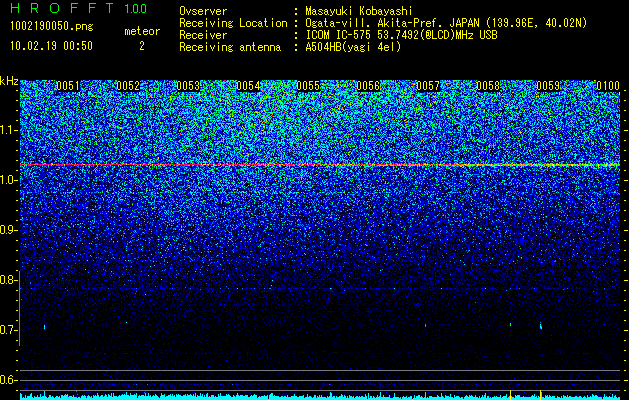The height and width of the screenshot is (400, 629).
Task: Click the Receiving antenna field label
Action: (x=230, y=47)
